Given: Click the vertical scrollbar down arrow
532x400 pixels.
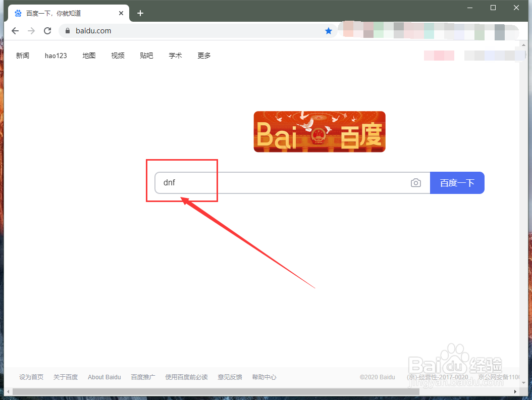Looking at the screenshot, I should click(523, 383).
